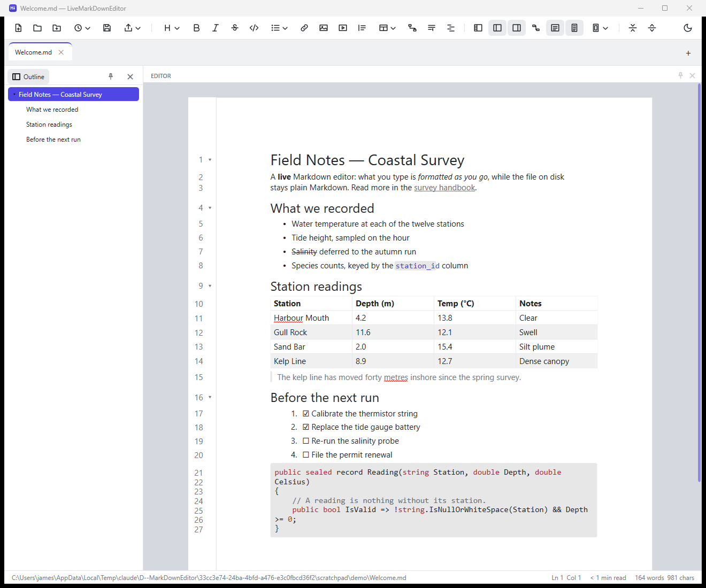Toggle the highlighted left sidebar panel button
The width and height of the screenshot is (706, 588).
497,28
